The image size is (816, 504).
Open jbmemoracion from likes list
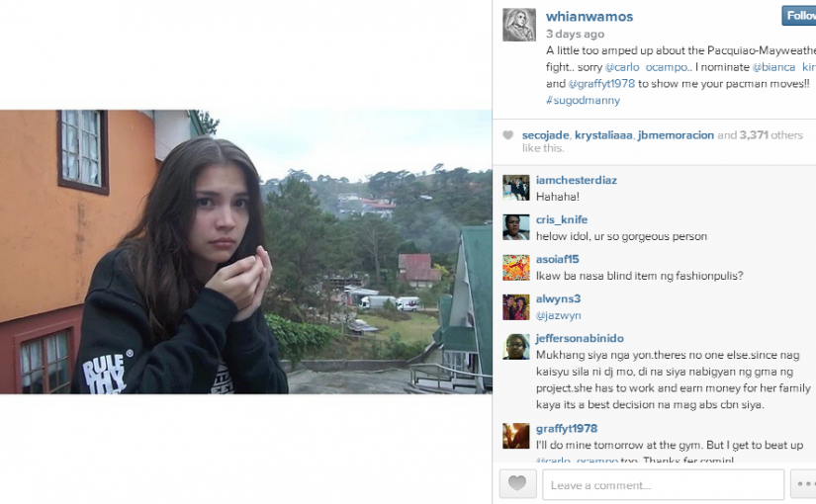pyautogui.click(x=676, y=135)
